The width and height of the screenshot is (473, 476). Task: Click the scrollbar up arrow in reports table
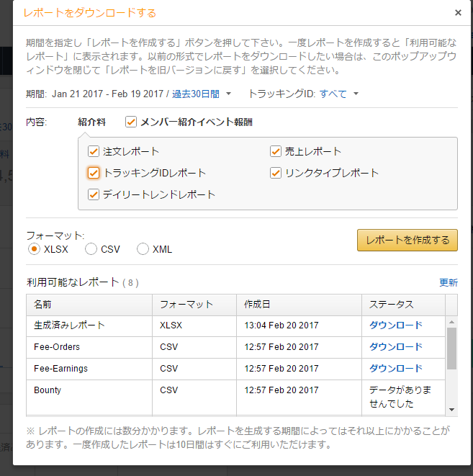pos(451,322)
